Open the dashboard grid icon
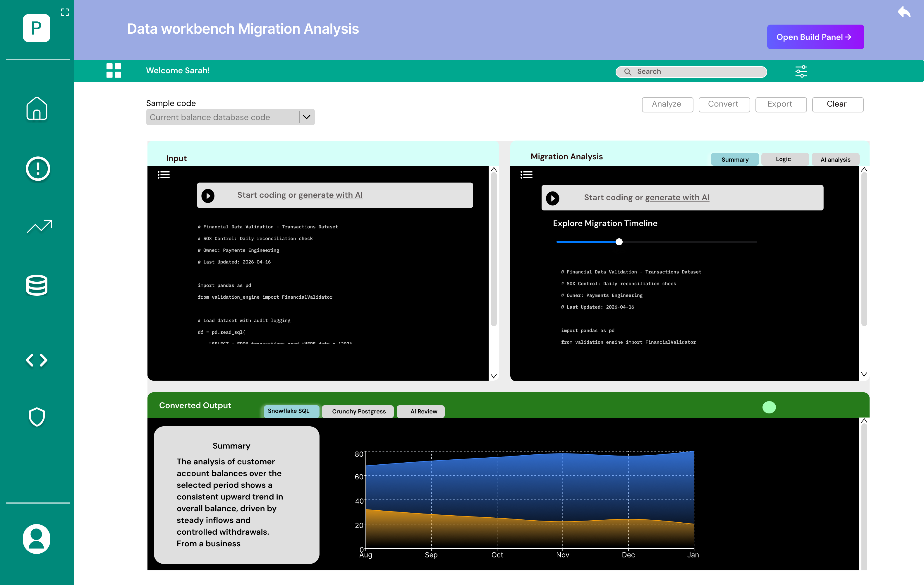 point(114,71)
